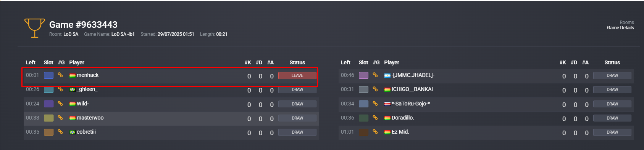Open player profile menhack
The height and width of the screenshot is (150, 644).
click(87, 75)
